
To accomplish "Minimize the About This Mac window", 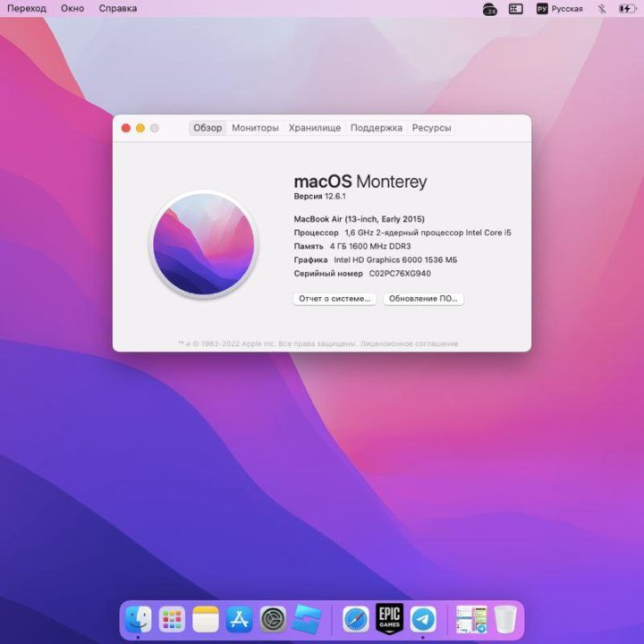I will [x=140, y=128].
